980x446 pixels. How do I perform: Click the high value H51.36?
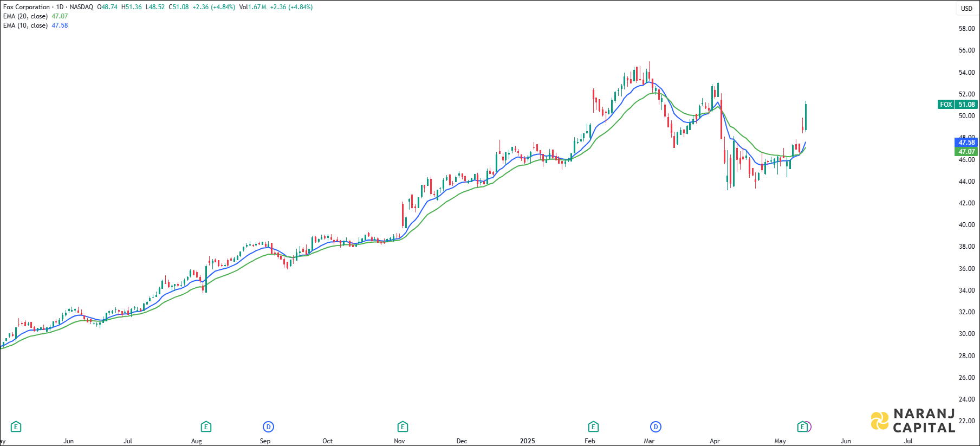tap(132, 7)
